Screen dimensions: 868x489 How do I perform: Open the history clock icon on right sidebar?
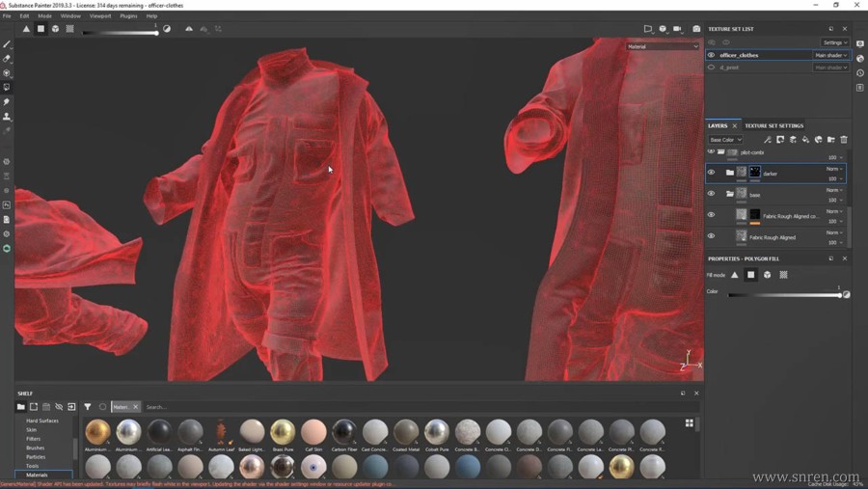(x=859, y=73)
